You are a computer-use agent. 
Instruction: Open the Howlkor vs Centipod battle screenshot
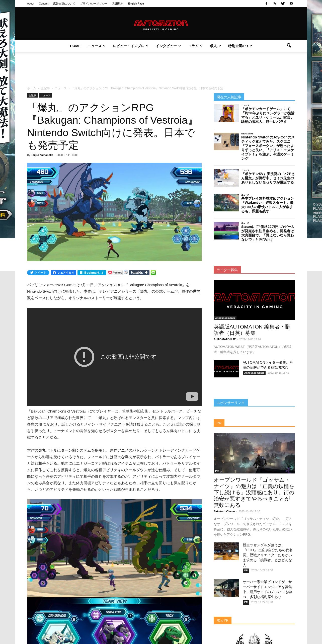(114, 548)
